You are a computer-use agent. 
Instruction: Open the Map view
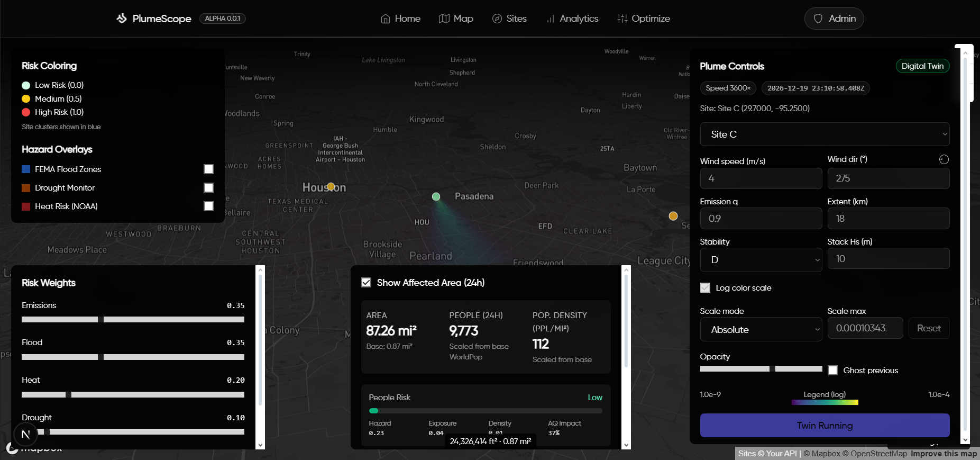(x=456, y=19)
